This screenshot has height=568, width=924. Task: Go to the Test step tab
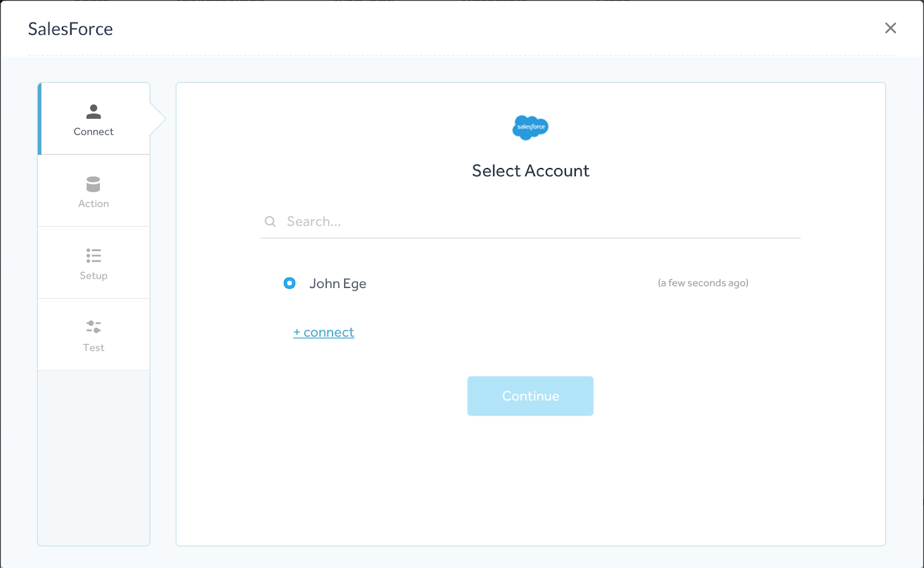click(x=94, y=335)
